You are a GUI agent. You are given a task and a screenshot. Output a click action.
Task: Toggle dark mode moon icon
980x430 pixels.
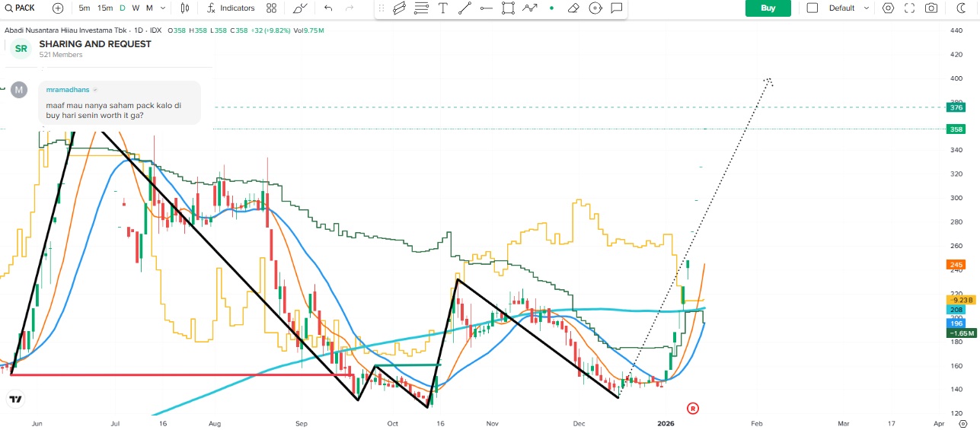click(960, 8)
